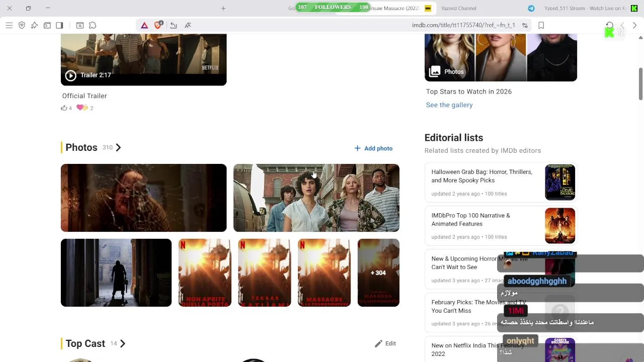
Task: Open a new tab with plus button
Action: [x=223, y=8]
